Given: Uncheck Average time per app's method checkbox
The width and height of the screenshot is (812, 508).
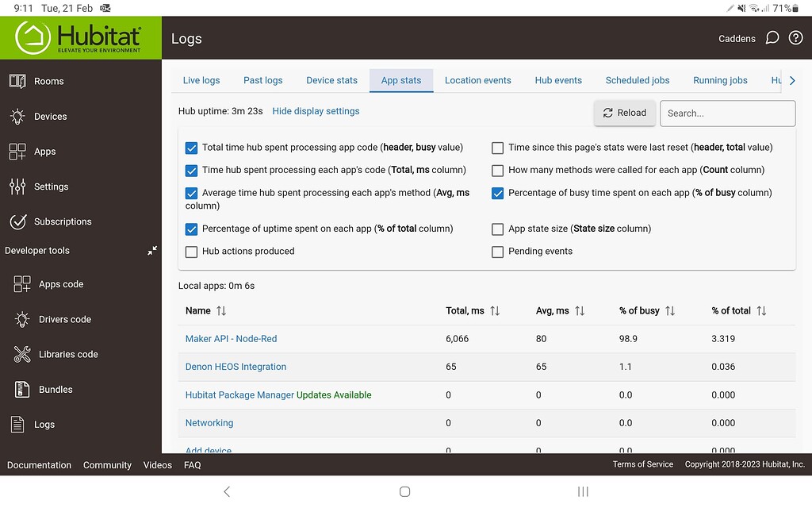Looking at the screenshot, I should pos(191,193).
